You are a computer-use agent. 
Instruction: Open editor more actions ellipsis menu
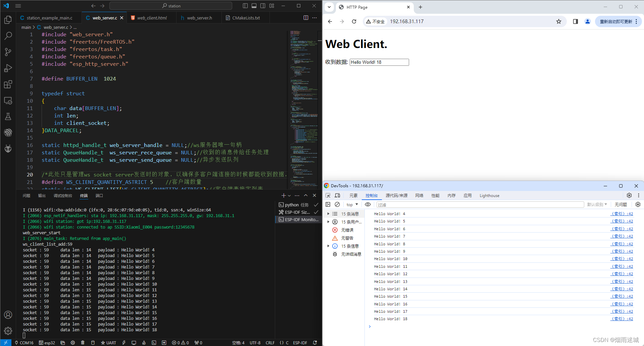click(x=314, y=18)
